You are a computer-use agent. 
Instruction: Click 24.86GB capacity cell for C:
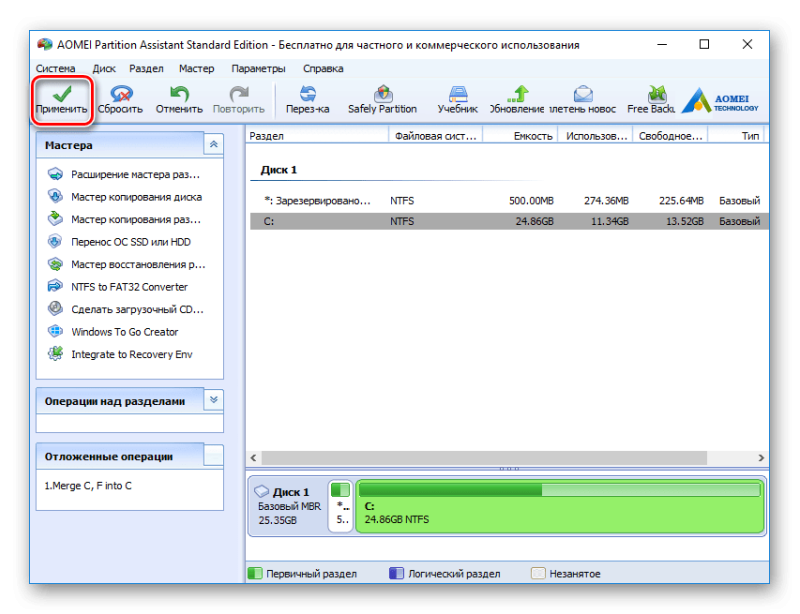pyautogui.click(x=534, y=221)
